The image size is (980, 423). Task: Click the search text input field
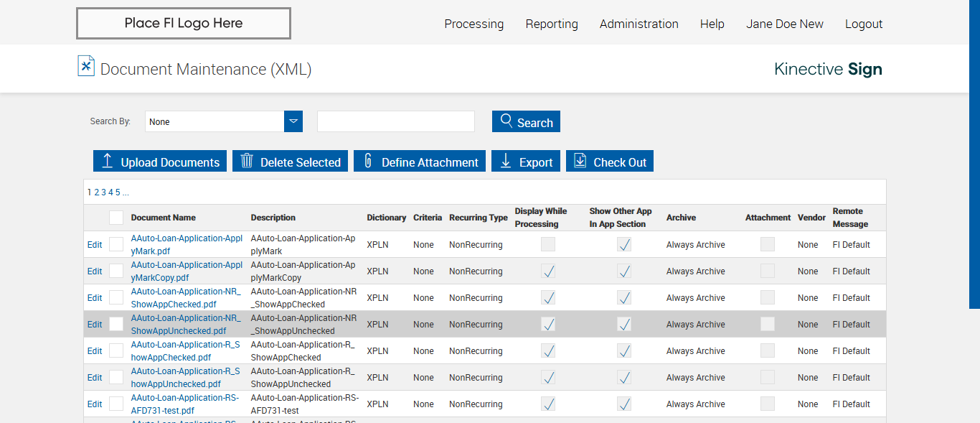tap(396, 121)
